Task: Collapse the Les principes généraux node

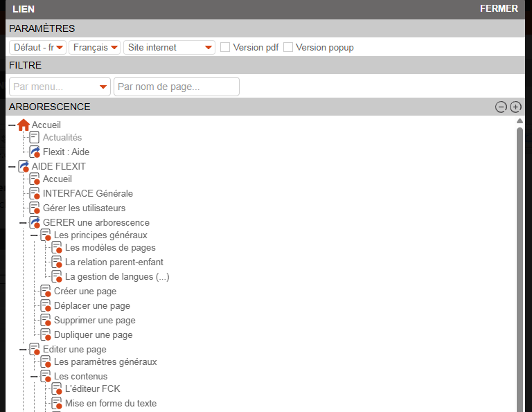Action: click(34, 235)
